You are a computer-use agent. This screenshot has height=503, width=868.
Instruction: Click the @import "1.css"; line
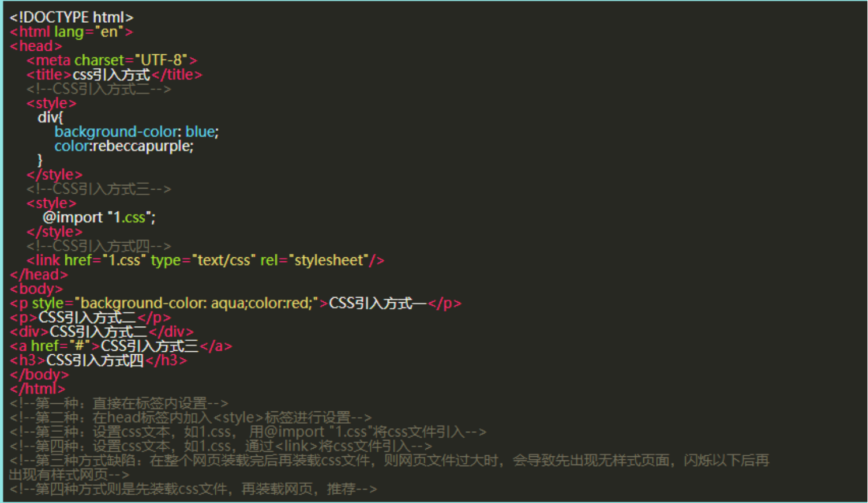pyautogui.click(x=99, y=217)
